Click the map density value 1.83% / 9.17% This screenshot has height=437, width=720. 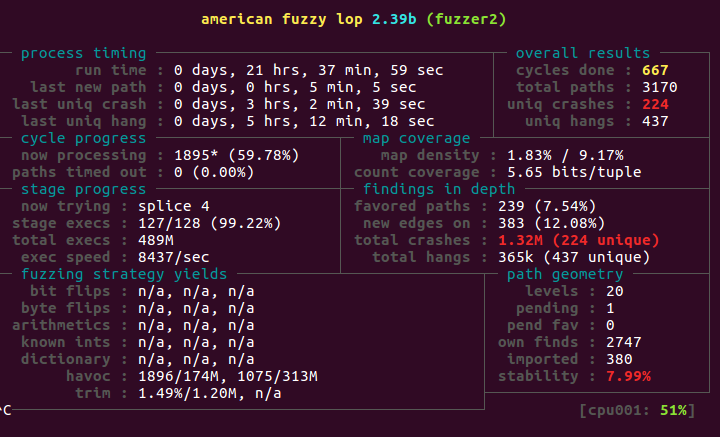pos(565,155)
